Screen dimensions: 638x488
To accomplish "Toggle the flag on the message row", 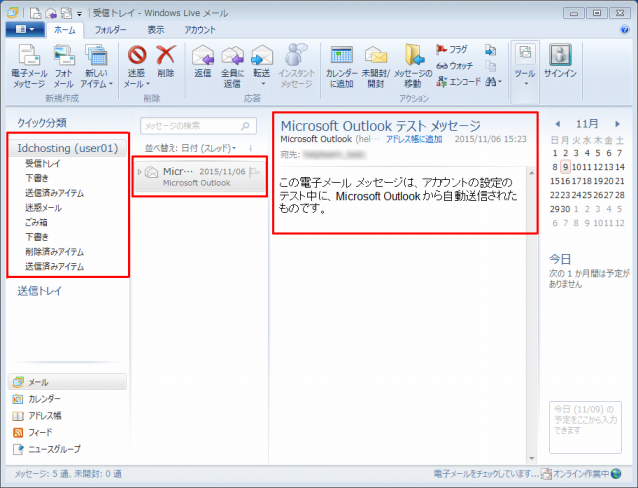I will click(254, 172).
